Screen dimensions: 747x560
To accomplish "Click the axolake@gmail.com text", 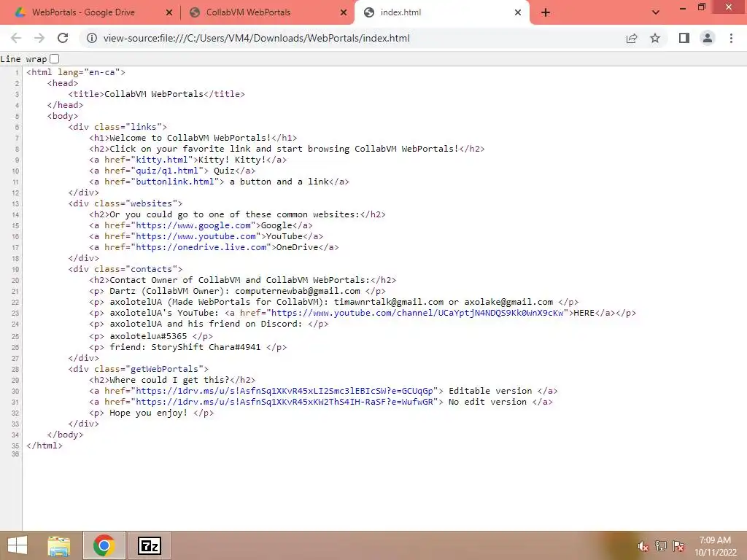I will point(508,302).
